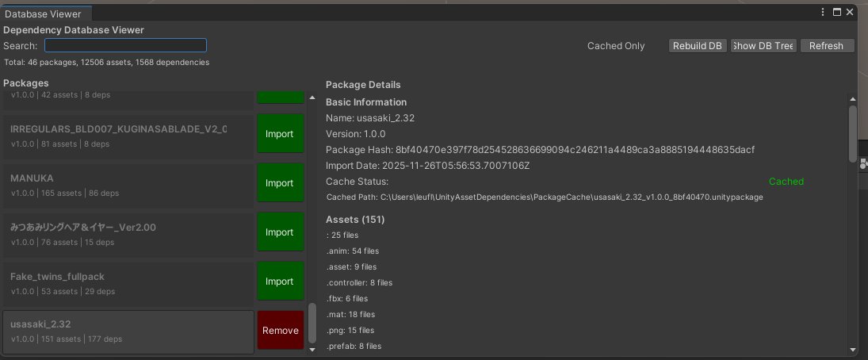Click the packages list scroll-up arrow
Image resolution: width=868 pixels, height=360 pixels.
[312, 98]
